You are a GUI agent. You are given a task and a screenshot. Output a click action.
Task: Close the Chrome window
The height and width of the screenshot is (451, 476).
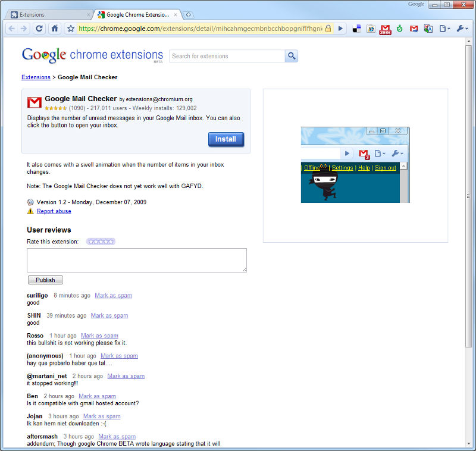point(464,5)
